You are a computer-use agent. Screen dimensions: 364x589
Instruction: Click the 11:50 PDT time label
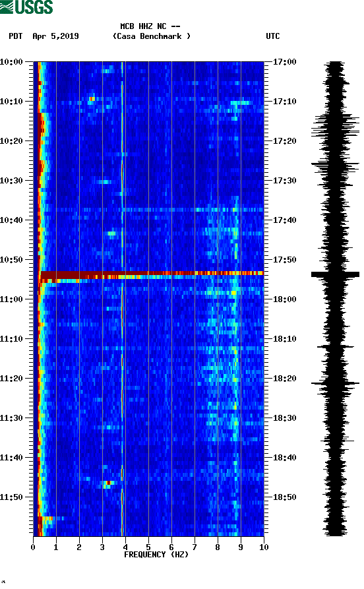click(x=11, y=497)
